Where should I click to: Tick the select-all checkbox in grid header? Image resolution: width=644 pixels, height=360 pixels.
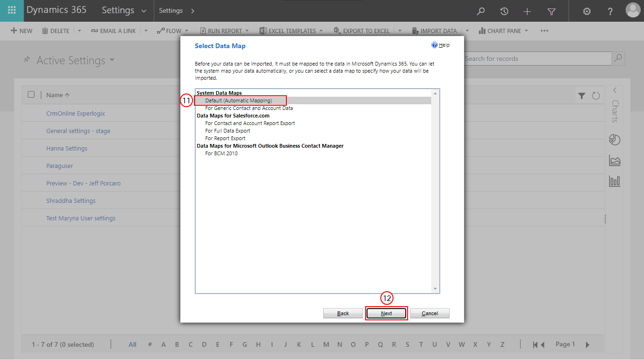coord(31,94)
